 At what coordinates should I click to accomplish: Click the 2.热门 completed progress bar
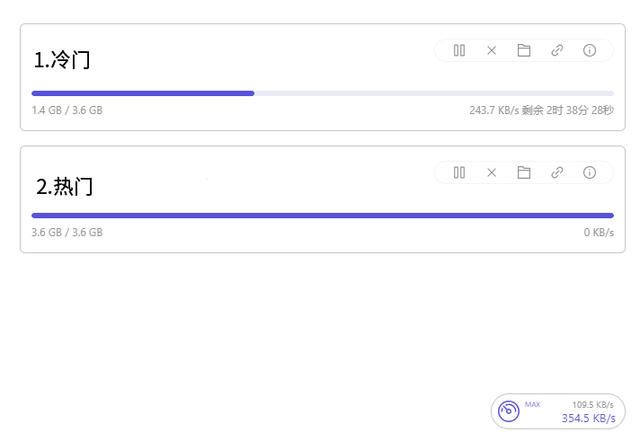[x=322, y=215]
